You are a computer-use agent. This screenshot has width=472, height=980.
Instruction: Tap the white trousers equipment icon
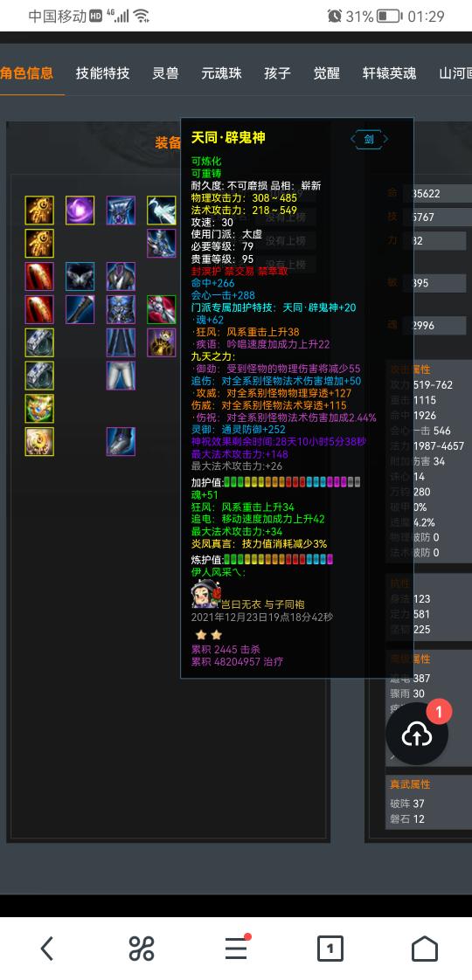point(121,376)
